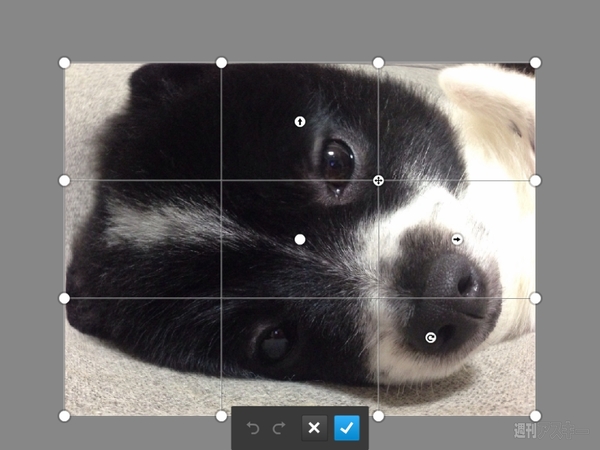The height and width of the screenshot is (450, 600).
Task: Click the redo arrow icon
Action: [x=279, y=428]
